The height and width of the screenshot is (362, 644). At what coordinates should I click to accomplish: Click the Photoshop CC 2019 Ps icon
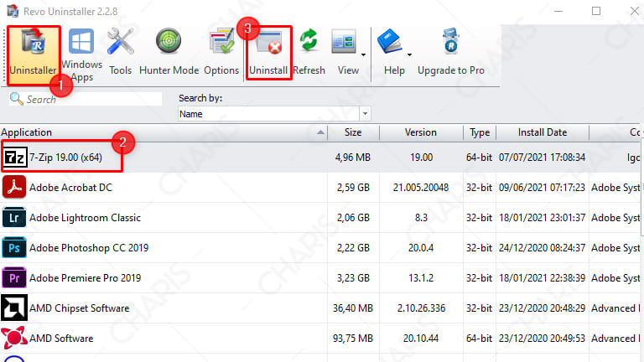tap(14, 247)
